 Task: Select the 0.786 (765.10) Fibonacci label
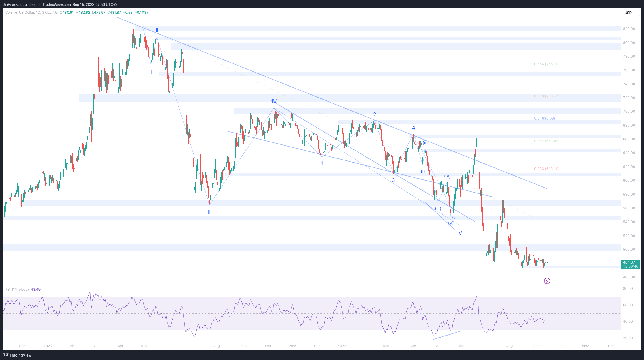click(547, 64)
